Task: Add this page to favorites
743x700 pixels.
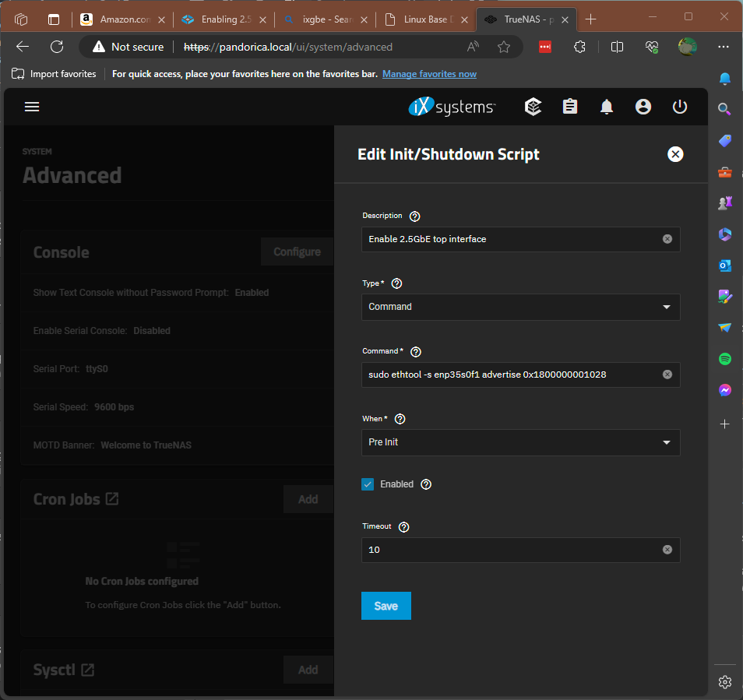Action: (504, 47)
